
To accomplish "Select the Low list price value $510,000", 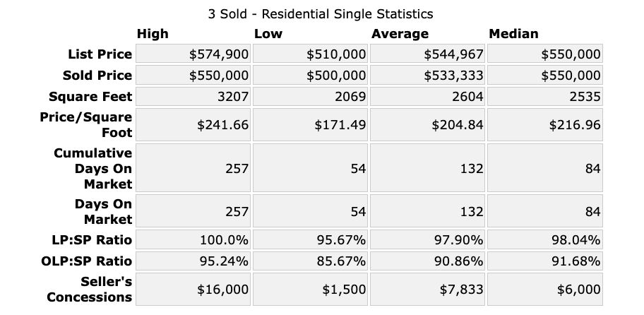I will (336, 54).
